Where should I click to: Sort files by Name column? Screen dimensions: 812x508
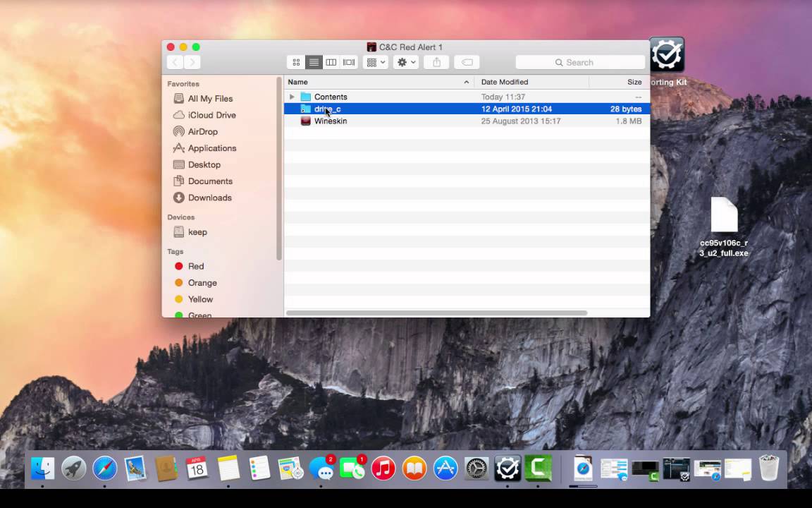coord(379,82)
